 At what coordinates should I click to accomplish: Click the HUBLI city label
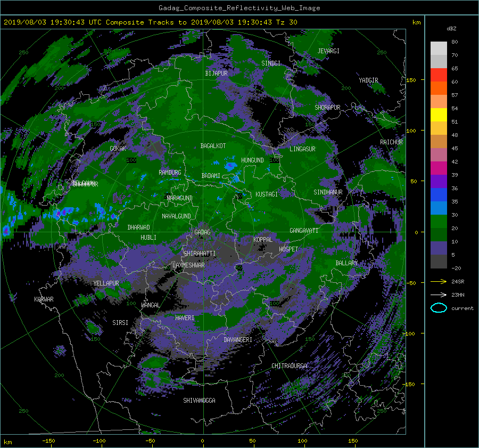coord(148,238)
